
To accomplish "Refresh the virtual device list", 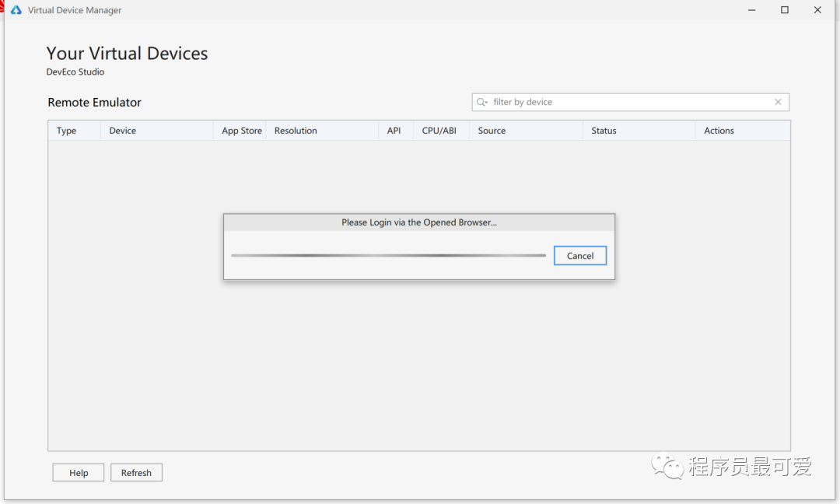I will [x=136, y=472].
